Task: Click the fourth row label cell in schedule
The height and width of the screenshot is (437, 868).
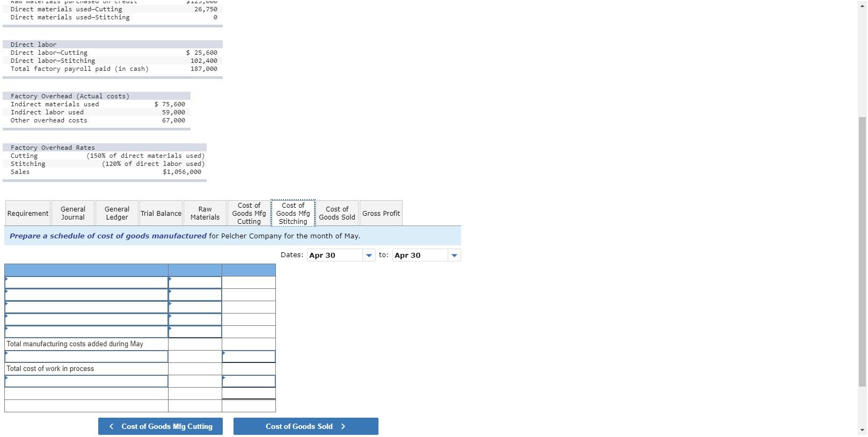Action: [x=86, y=319]
